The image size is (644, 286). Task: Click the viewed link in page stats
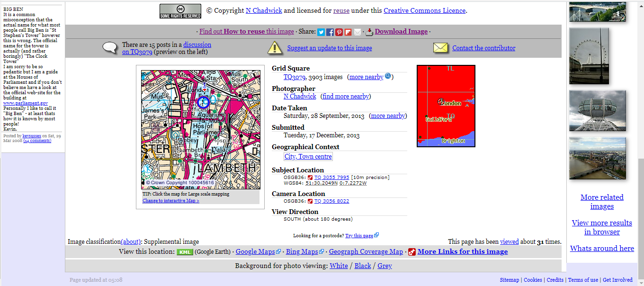(x=510, y=241)
